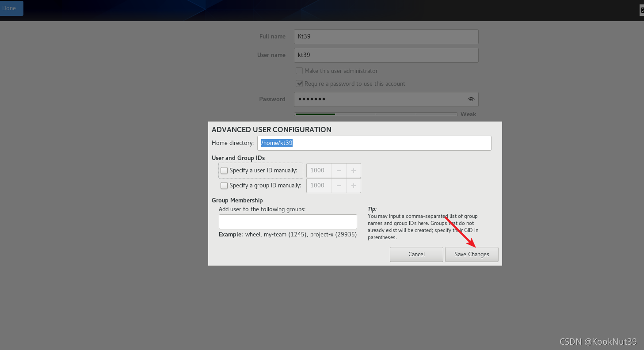Image resolution: width=644 pixels, height=350 pixels.
Task: Decrease the group ID with minus
Action: point(339,186)
